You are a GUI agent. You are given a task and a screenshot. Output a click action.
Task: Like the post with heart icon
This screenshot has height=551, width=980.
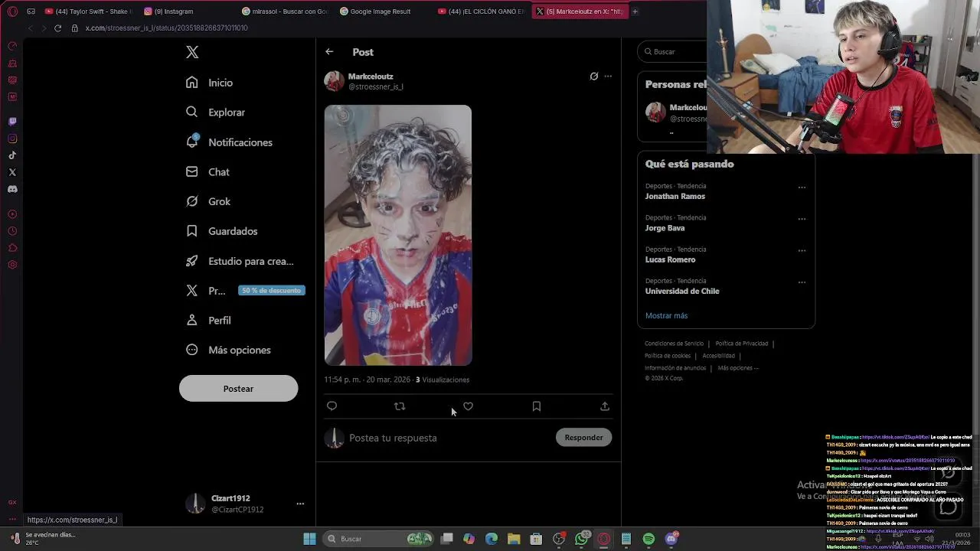468,406
